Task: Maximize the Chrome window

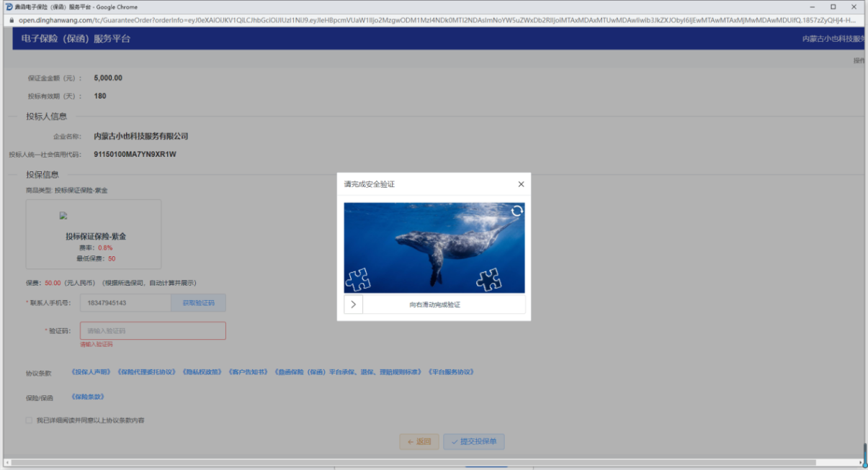Action: (x=833, y=6)
